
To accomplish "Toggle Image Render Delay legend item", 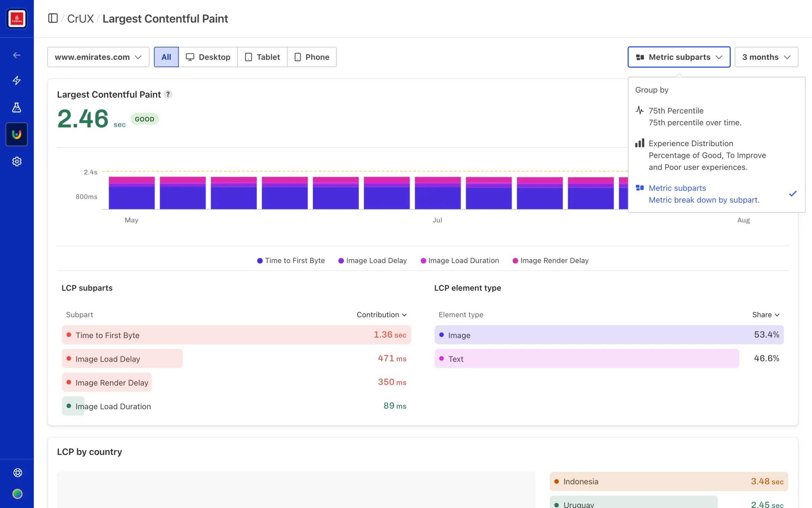I will click(550, 260).
